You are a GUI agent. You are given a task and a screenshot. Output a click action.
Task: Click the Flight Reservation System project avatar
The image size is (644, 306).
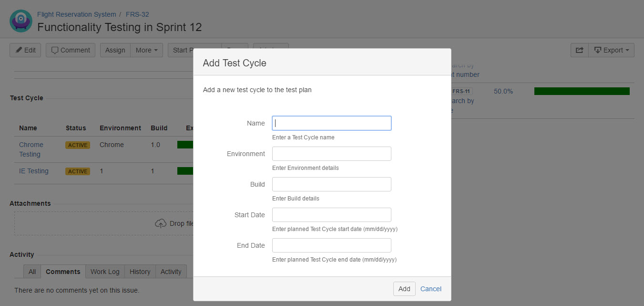pyautogui.click(x=21, y=21)
